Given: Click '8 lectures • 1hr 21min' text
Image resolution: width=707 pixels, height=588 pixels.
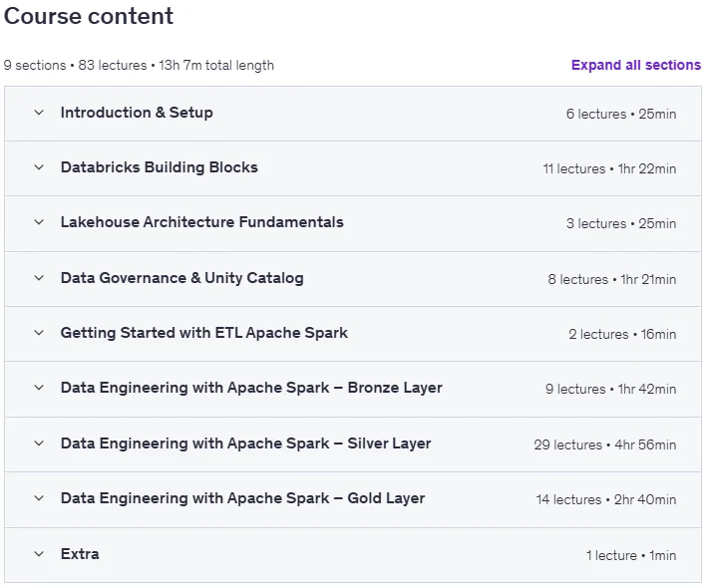Looking at the screenshot, I should (x=612, y=279).
